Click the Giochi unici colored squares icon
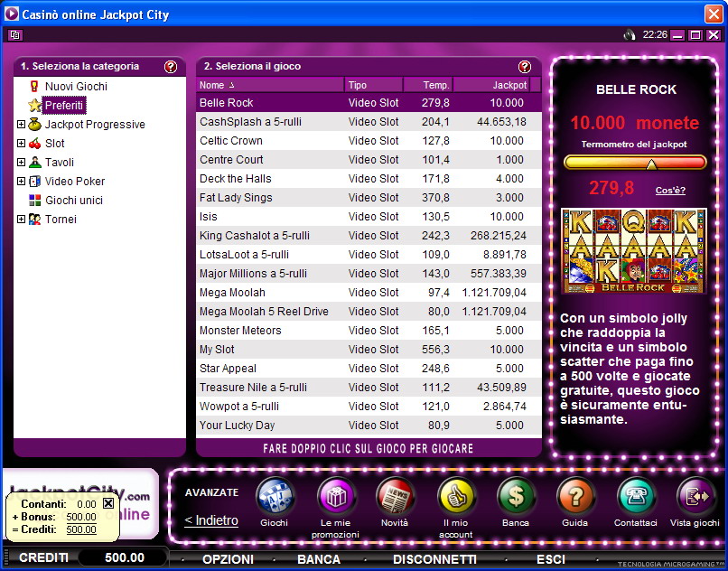 (x=35, y=201)
